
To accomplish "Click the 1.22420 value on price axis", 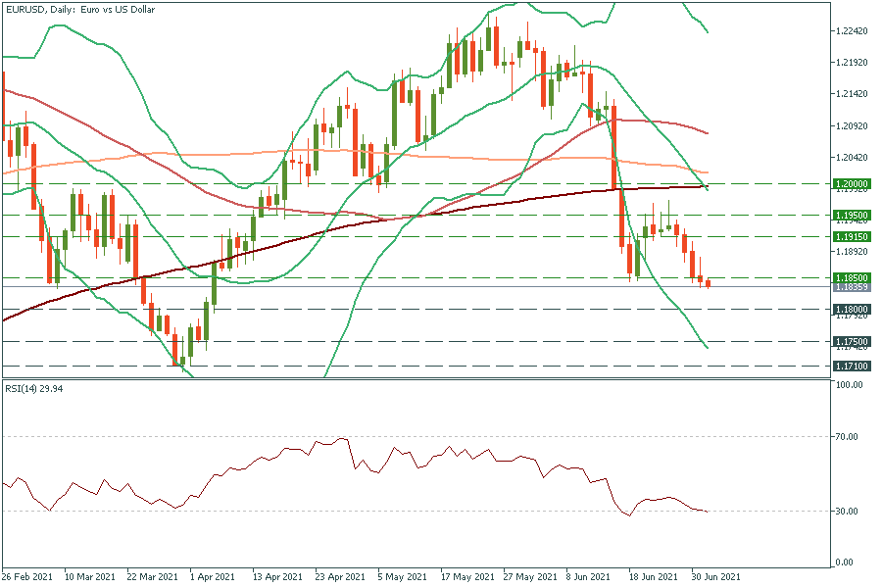I will click(x=849, y=31).
